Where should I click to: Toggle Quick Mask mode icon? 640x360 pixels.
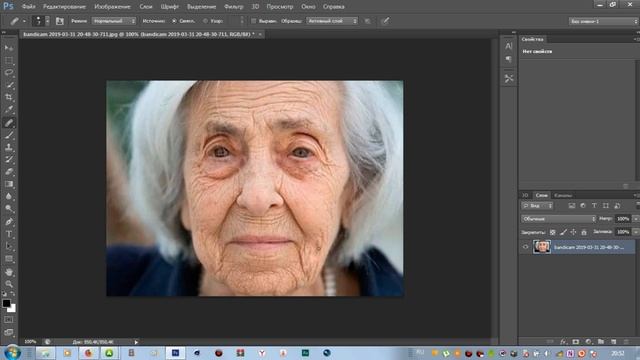(9, 320)
